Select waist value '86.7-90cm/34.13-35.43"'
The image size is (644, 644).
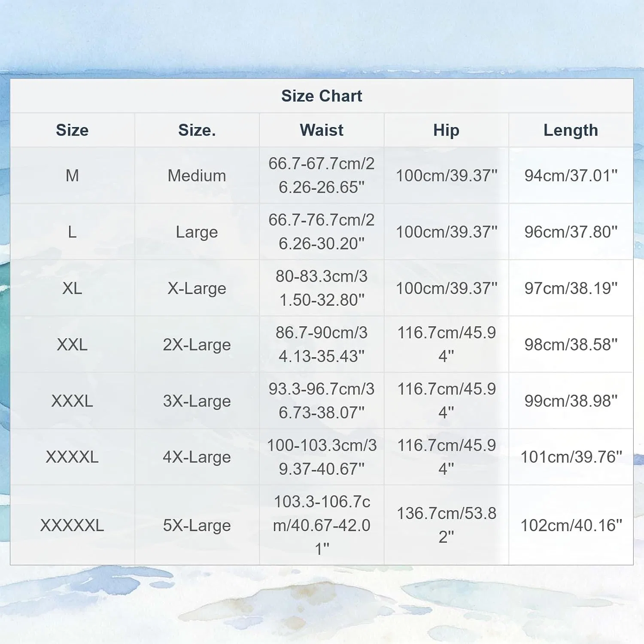tap(322, 344)
